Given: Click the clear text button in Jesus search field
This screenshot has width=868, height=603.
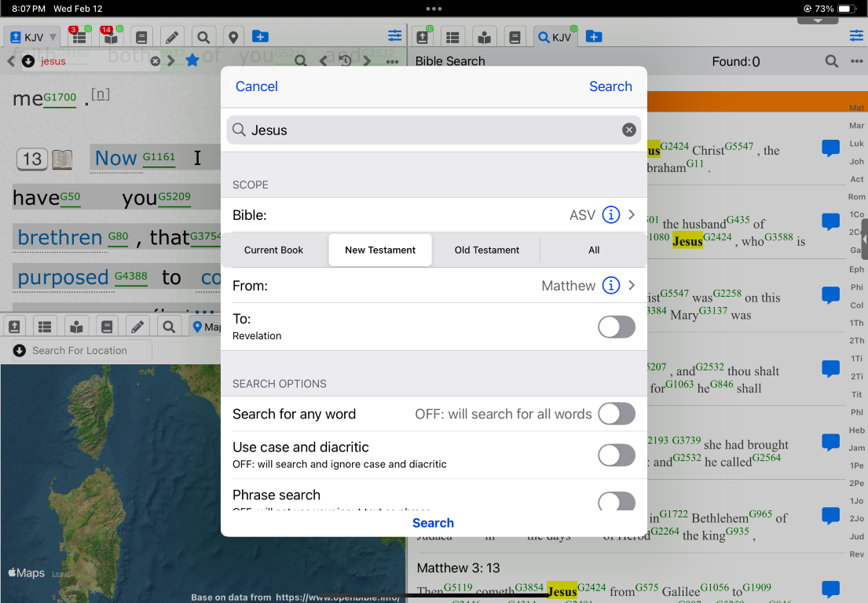Looking at the screenshot, I should (x=628, y=130).
